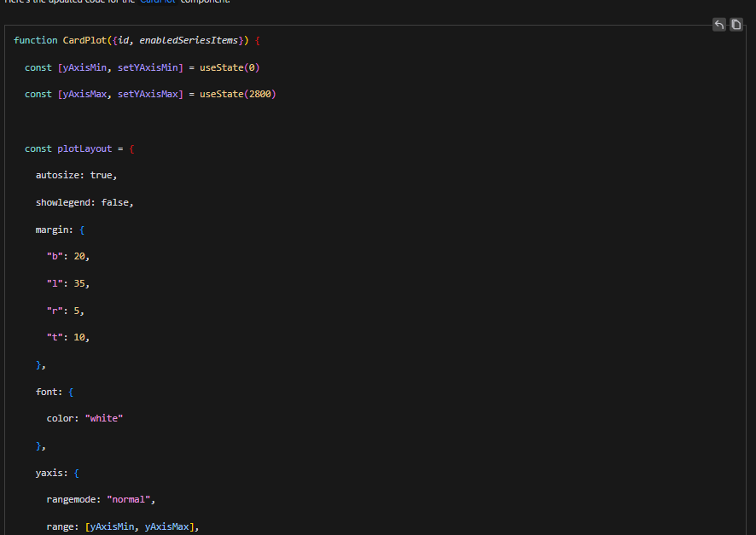Screen dimensions: 756x535
Task: Click the 'range: [yAxisMin, yAxisMax],' line
Action: coord(123,526)
